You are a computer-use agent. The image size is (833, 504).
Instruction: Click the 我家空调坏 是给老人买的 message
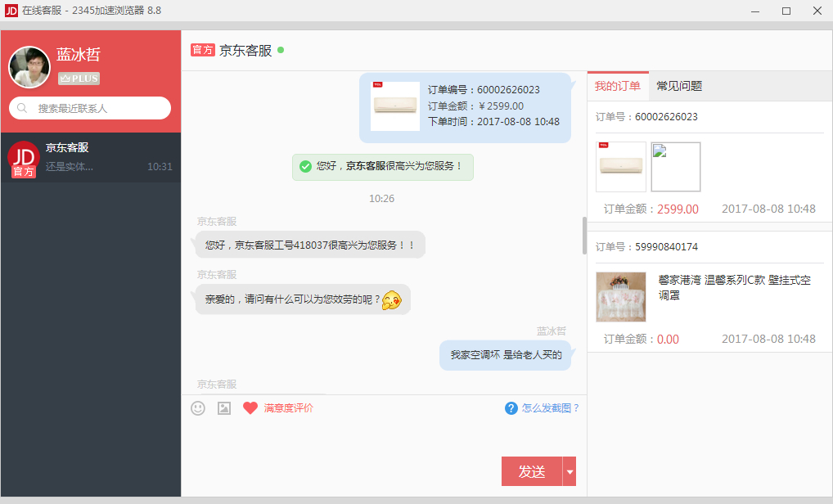506,355
